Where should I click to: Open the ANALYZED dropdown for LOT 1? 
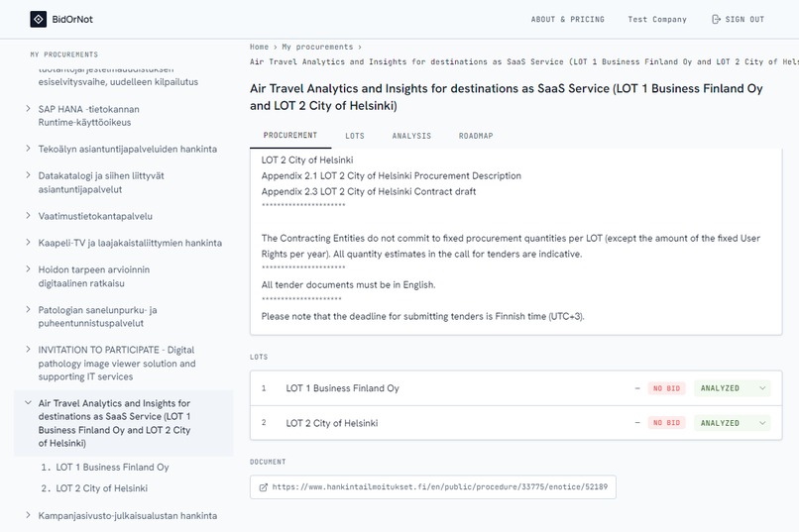[733, 388]
